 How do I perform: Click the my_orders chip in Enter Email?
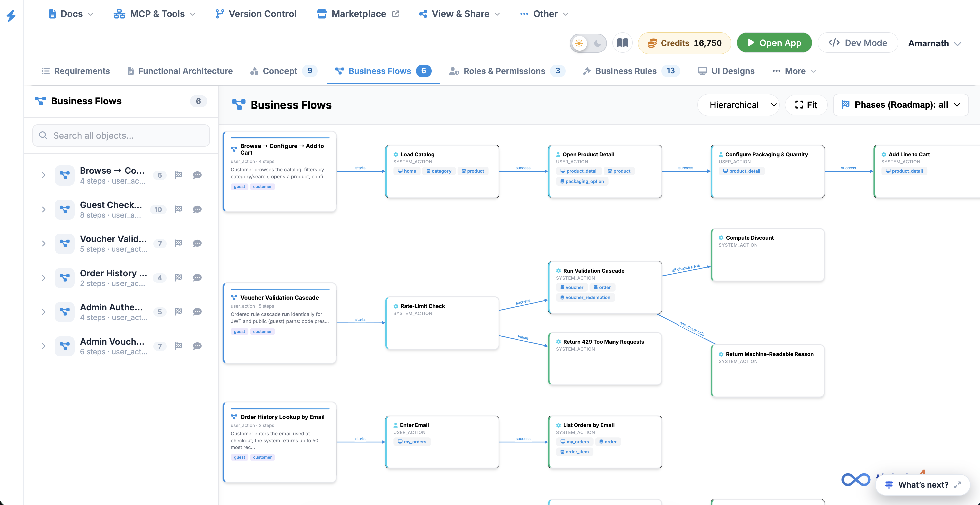pyautogui.click(x=412, y=442)
